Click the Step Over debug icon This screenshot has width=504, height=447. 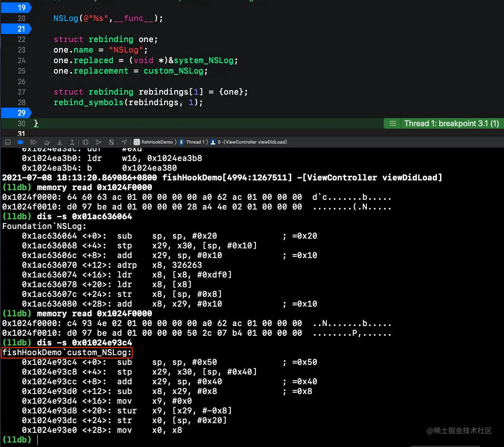click(x=47, y=142)
